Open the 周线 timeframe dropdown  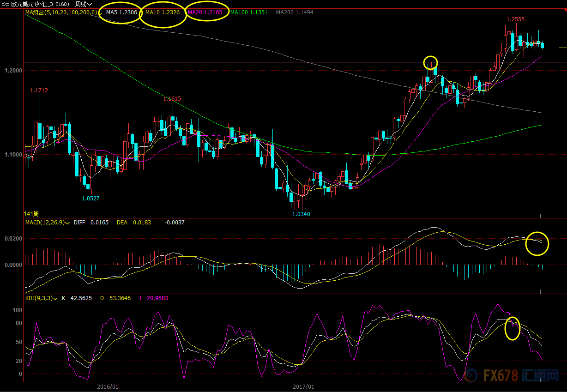tap(84, 4)
